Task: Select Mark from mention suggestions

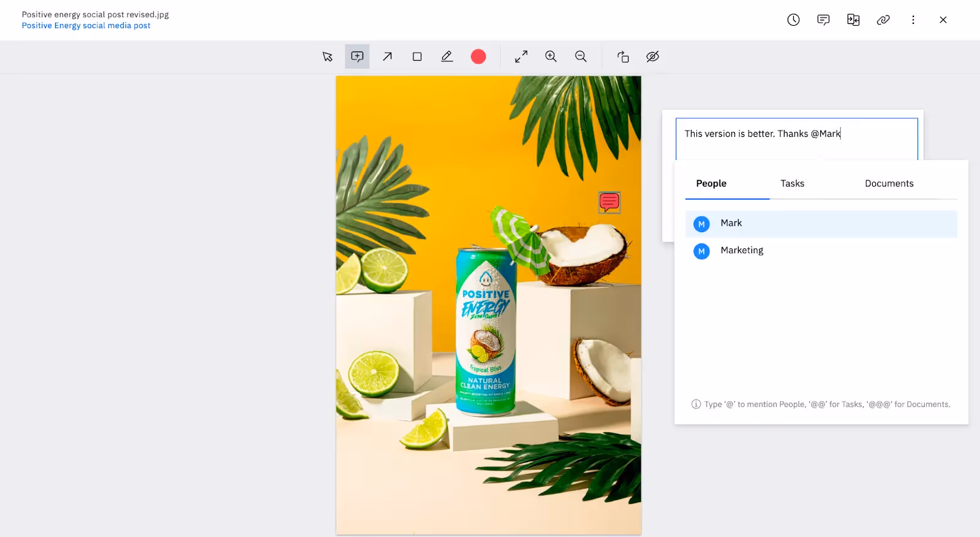Action: point(821,224)
